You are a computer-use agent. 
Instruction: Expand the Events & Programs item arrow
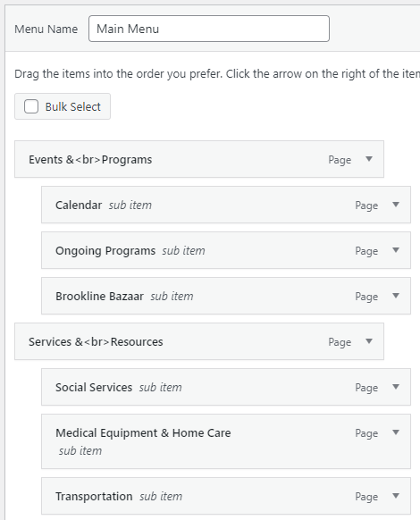coord(369,159)
